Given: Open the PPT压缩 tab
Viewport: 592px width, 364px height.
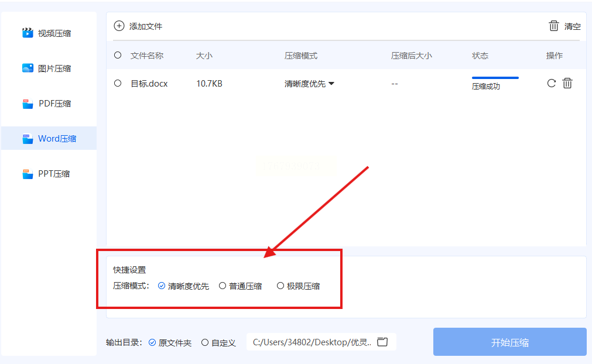Looking at the screenshot, I should coord(49,174).
